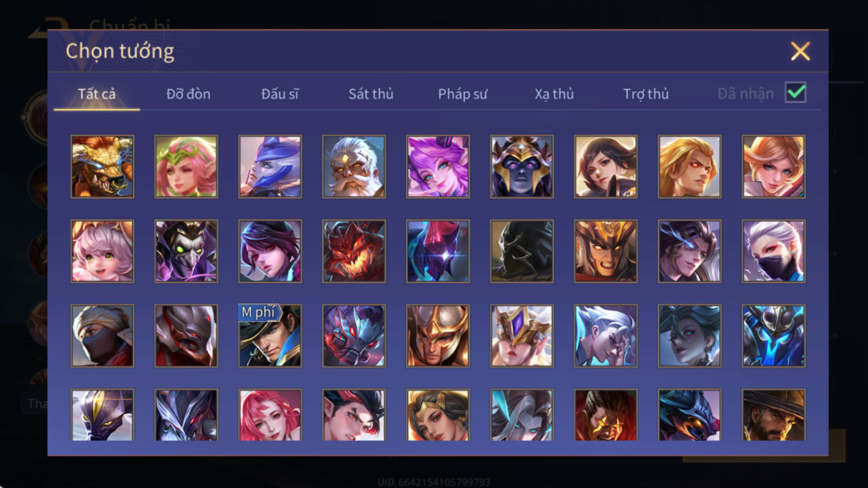The width and height of the screenshot is (868, 488).
Task: Show the Pháp sư hero category
Action: [x=462, y=94]
